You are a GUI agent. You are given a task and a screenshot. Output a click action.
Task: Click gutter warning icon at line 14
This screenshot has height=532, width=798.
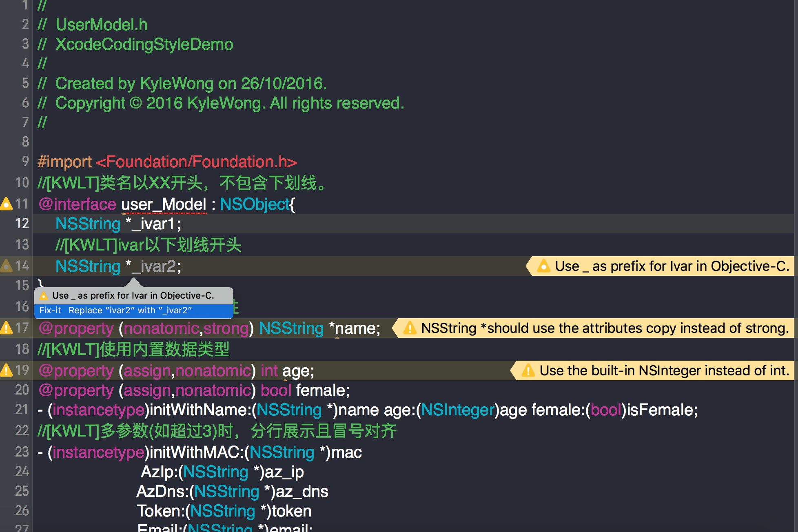6,266
